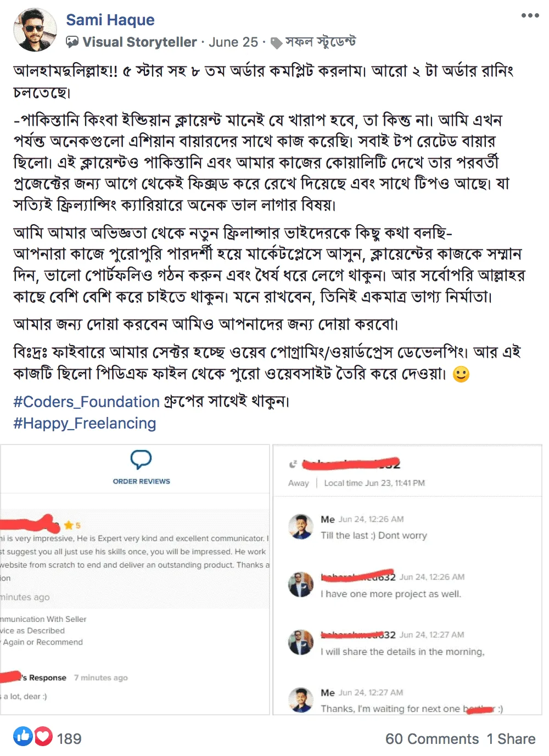Click the Me avatar beside 'Till the last'
The width and height of the screenshot is (549, 756).
(x=301, y=526)
